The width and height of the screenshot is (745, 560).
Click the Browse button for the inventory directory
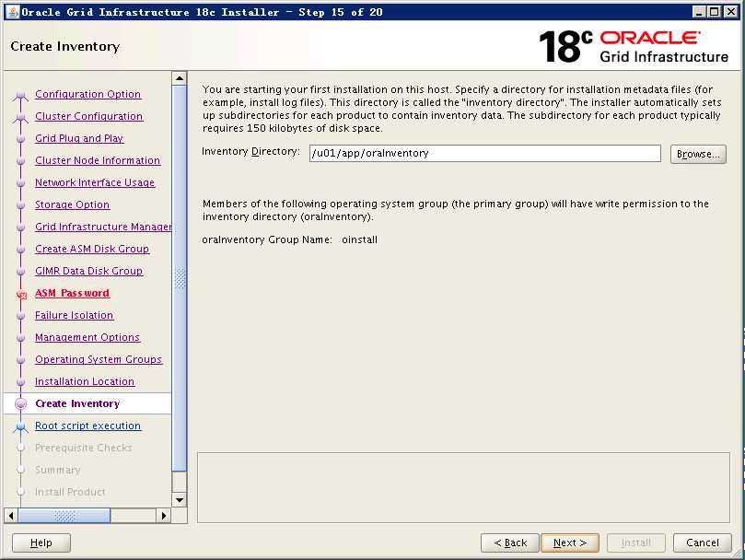click(x=698, y=154)
